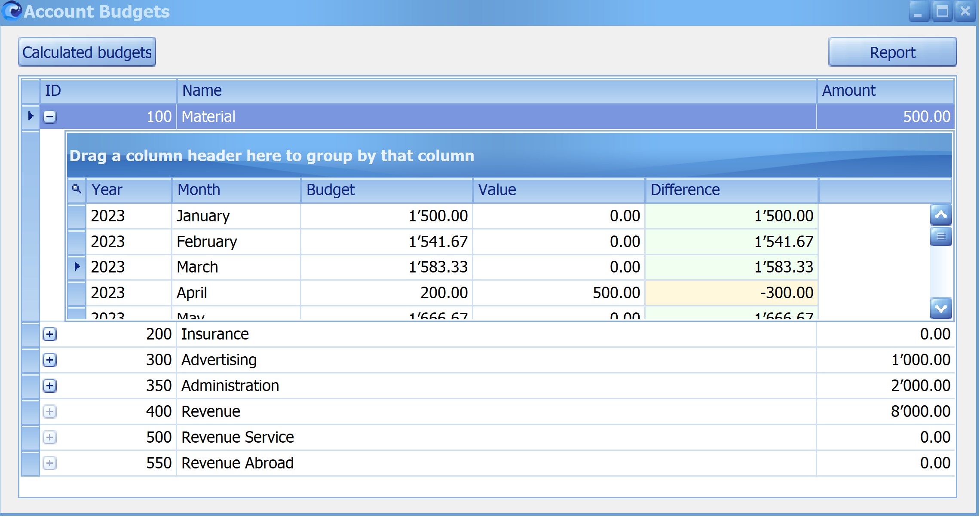Minimize the Account Budgets window

(919, 11)
